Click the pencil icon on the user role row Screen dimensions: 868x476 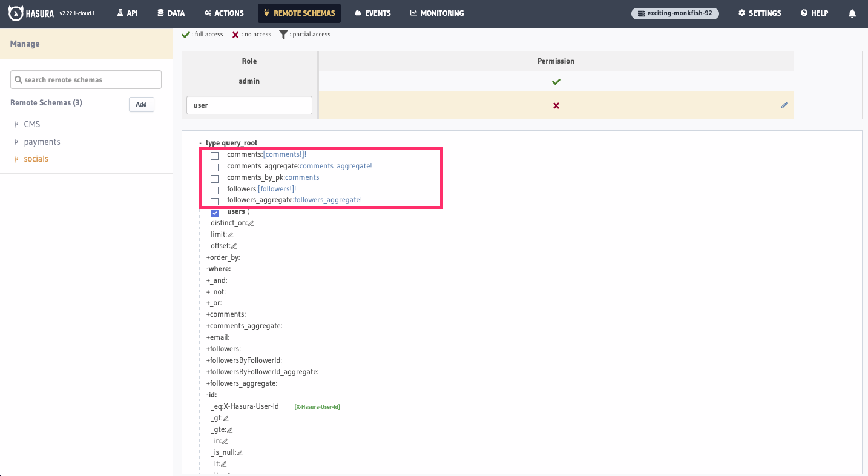(x=784, y=105)
